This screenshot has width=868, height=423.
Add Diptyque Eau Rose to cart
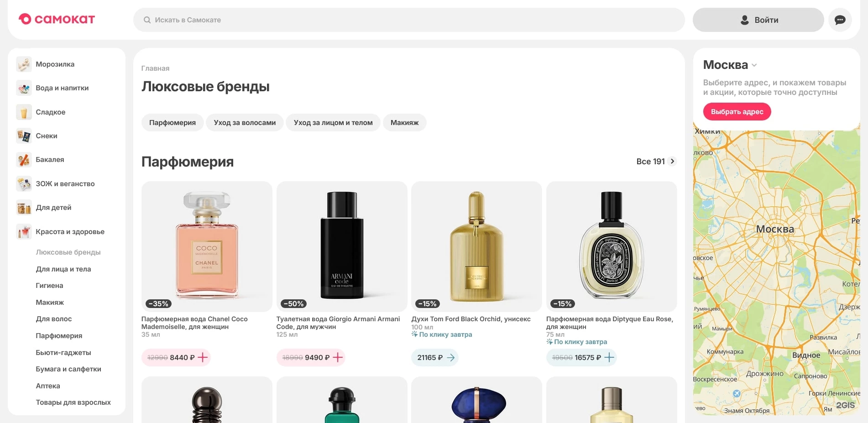[x=609, y=357]
